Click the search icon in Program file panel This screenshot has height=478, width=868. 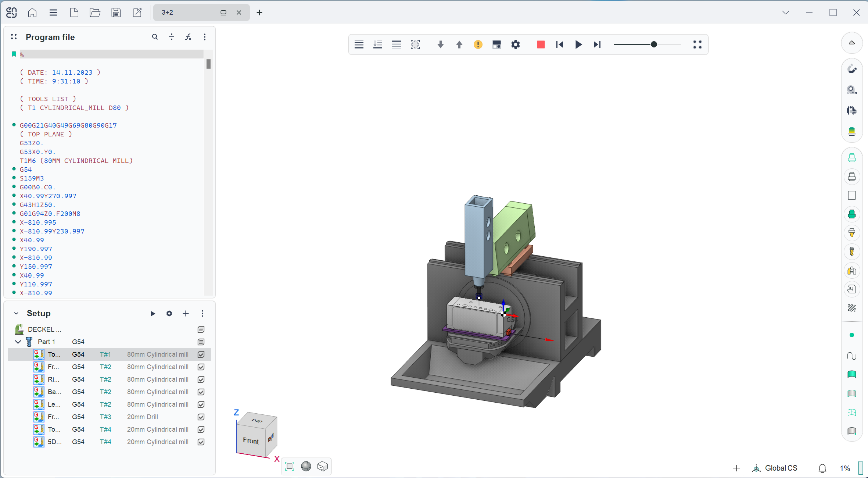click(155, 37)
